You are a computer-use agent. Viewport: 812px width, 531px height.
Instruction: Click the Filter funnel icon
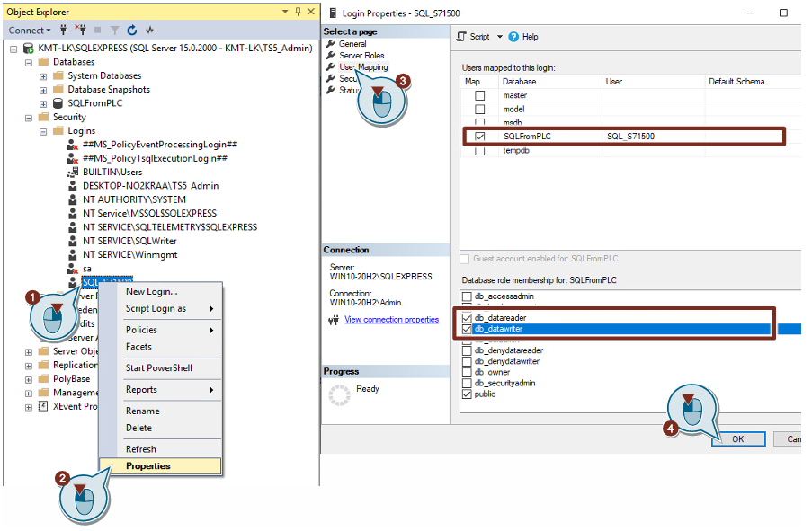point(114,31)
